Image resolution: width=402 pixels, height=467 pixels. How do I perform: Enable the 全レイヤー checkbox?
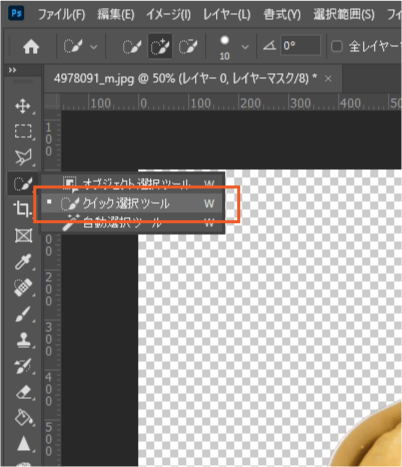coord(337,46)
